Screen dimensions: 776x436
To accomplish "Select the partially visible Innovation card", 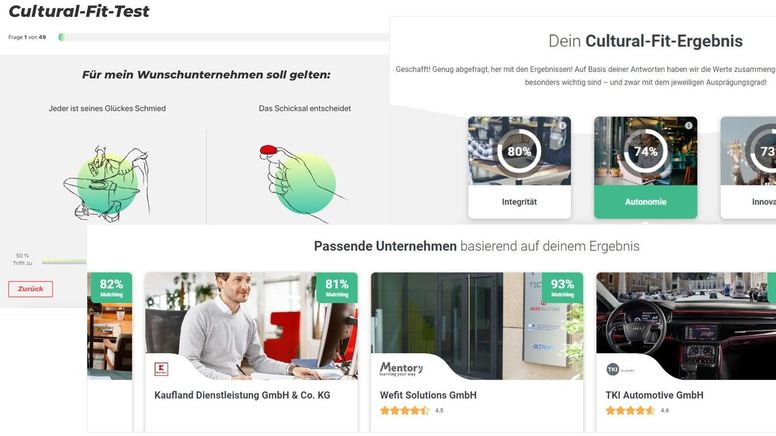I will click(x=748, y=167).
